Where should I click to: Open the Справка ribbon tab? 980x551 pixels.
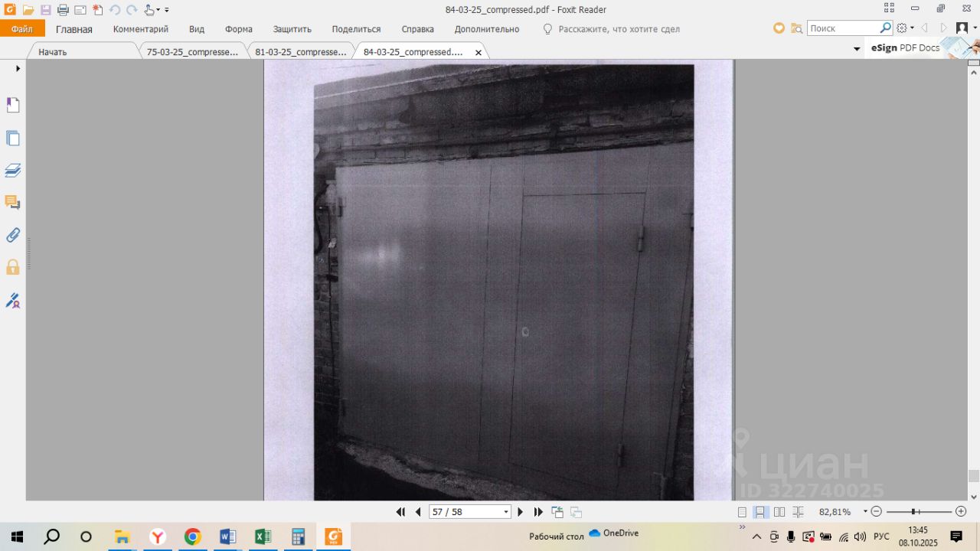(418, 29)
